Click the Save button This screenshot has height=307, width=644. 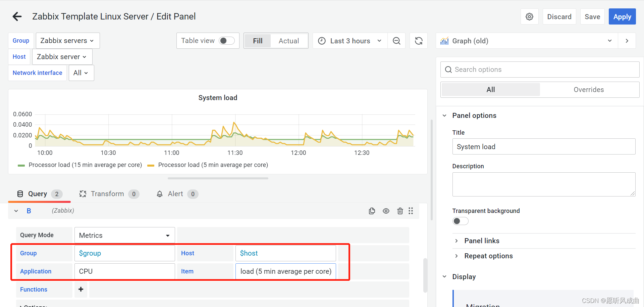pyautogui.click(x=592, y=16)
